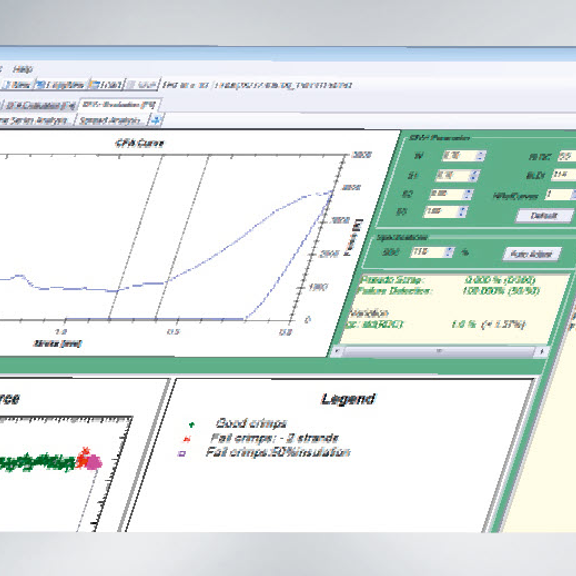This screenshot has width=576, height=576.
Task: Click the Failure Detection result line
Action: (x=449, y=291)
